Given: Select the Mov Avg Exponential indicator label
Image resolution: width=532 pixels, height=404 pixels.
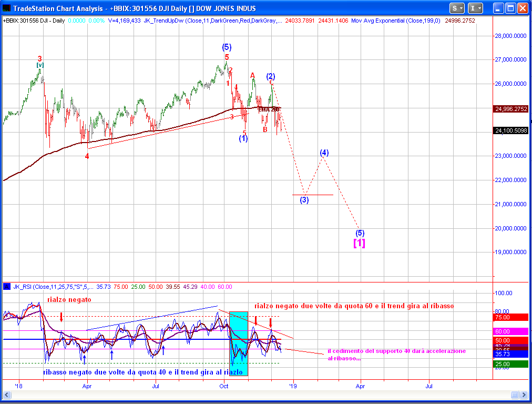Looking at the screenshot, I should pyautogui.click(x=396, y=21).
